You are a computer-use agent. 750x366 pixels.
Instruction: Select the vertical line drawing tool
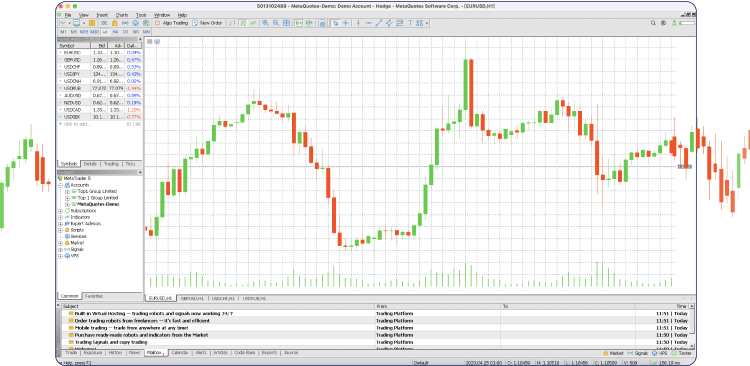pos(358,23)
